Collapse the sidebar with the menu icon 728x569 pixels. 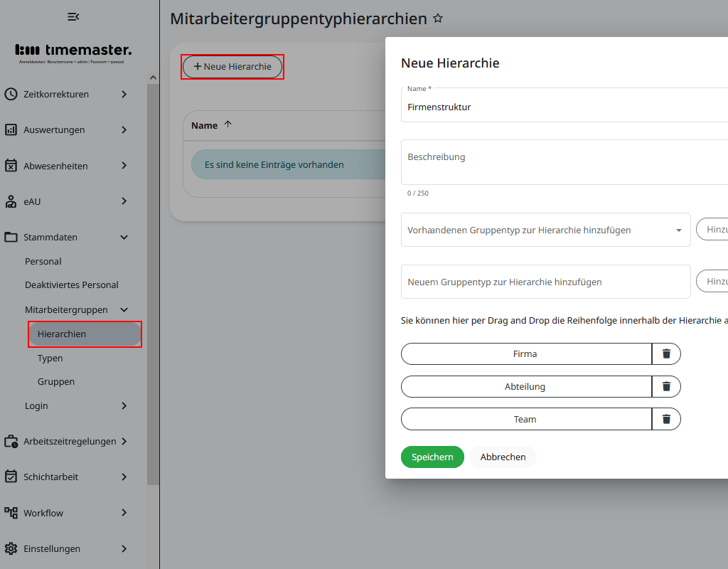[73, 16]
